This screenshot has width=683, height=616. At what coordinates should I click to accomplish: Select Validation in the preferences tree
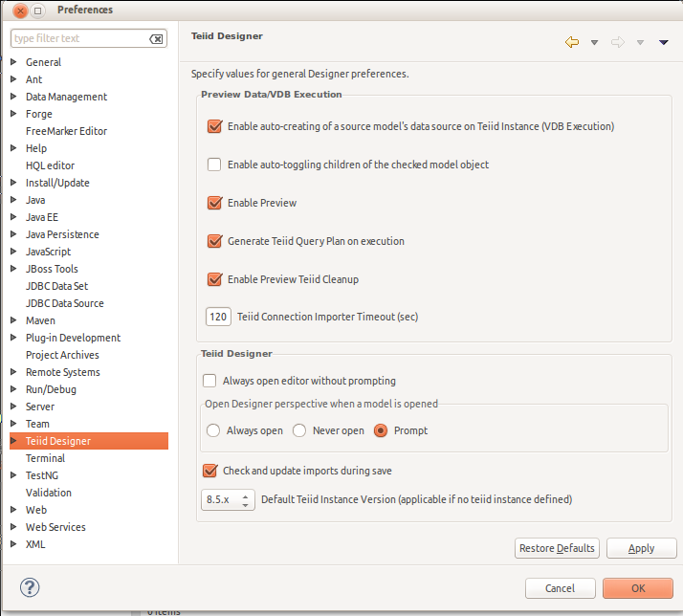[48, 493]
